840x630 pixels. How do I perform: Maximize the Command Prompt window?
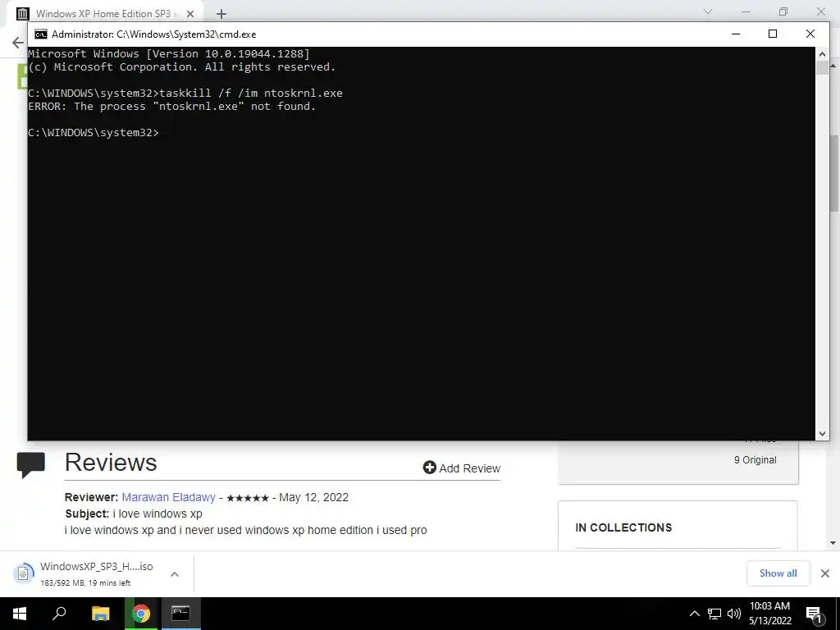(773, 34)
